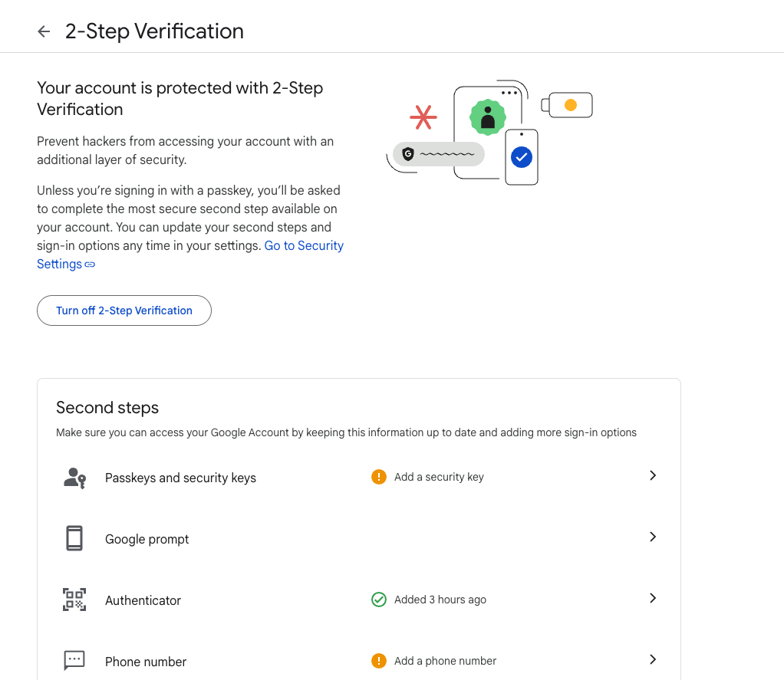
Task: Click warning icon beside Add a security key
Action: 378,477
